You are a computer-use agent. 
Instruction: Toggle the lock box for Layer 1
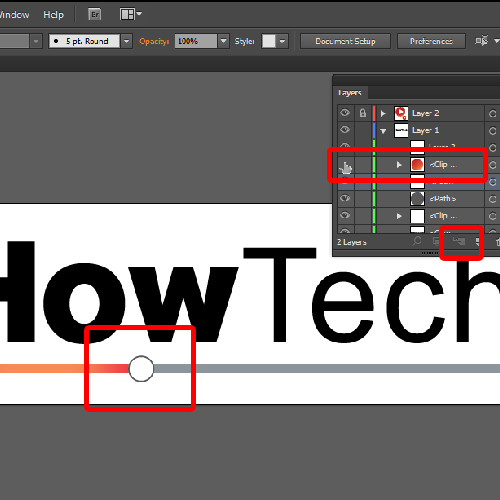(x=363, y=130)
